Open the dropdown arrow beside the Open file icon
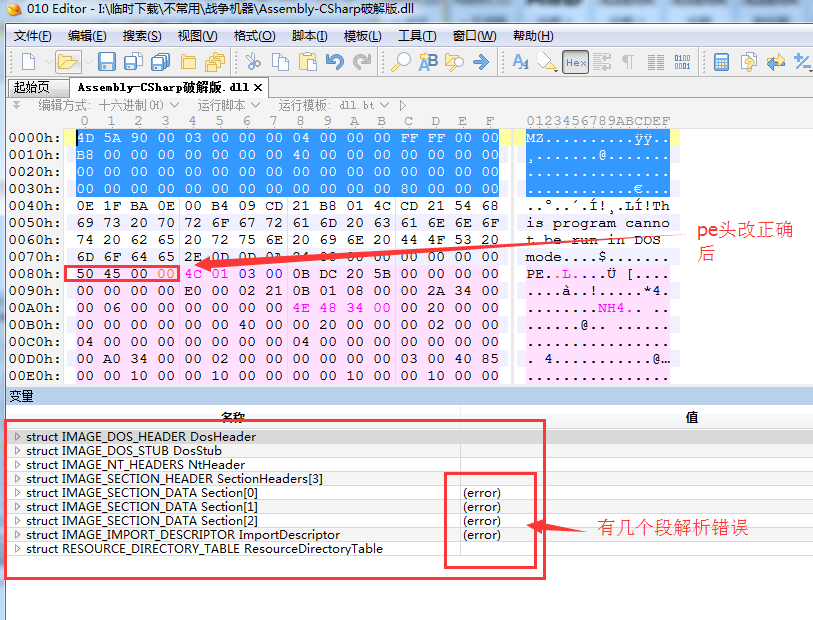Image resolution: width=813 pixels, height=620 pixels. [x=88, y=63]
